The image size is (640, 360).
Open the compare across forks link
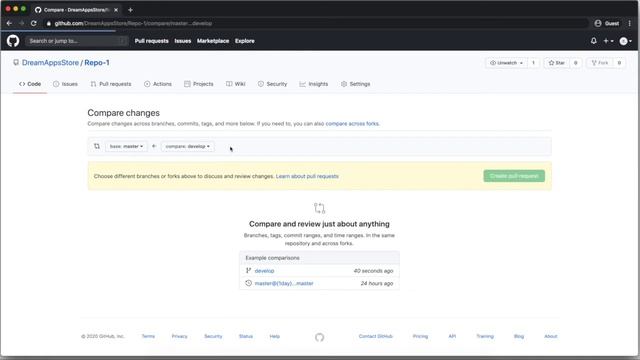[x=352, y=124]
